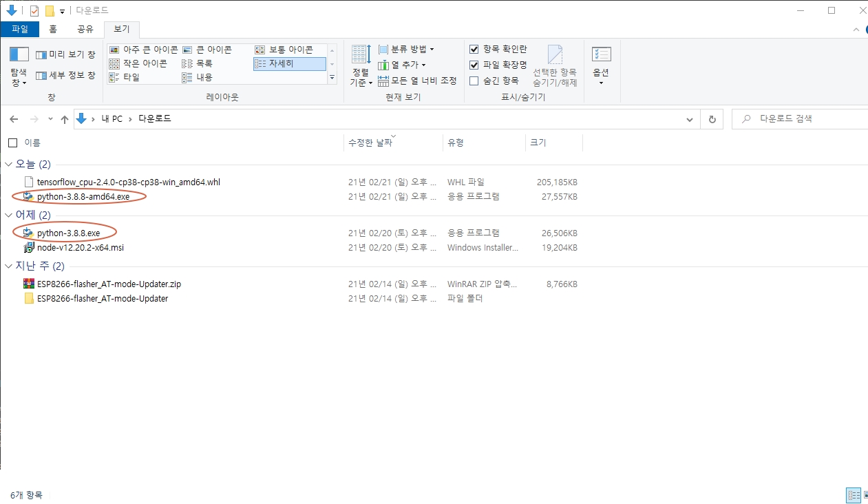Sort by 유형 column header

456,143
